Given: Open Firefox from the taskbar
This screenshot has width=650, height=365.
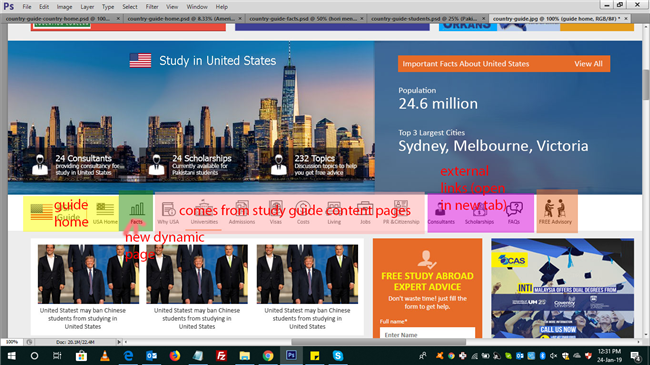Looking at the screenshot, I should point(175,355).
